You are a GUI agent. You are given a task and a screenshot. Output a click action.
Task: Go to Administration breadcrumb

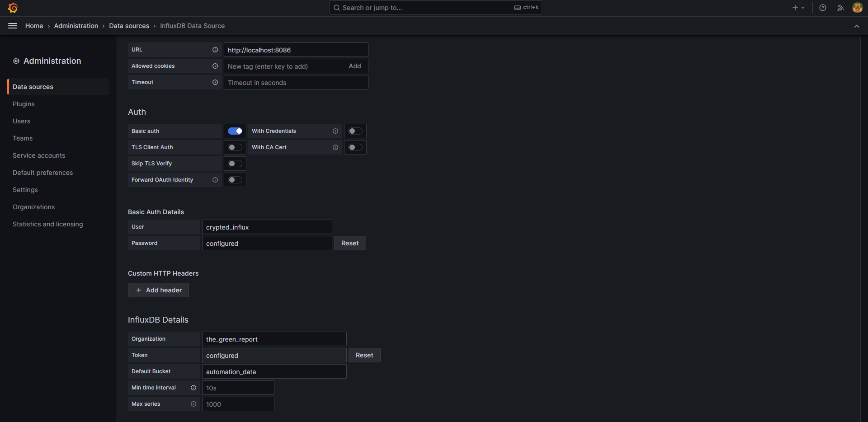(76, 26)
